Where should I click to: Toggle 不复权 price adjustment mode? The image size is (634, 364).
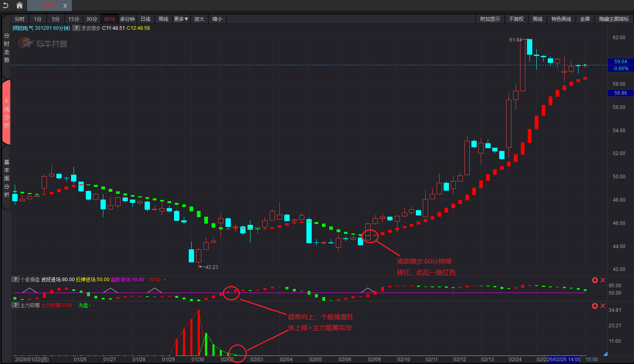(516, 19)
